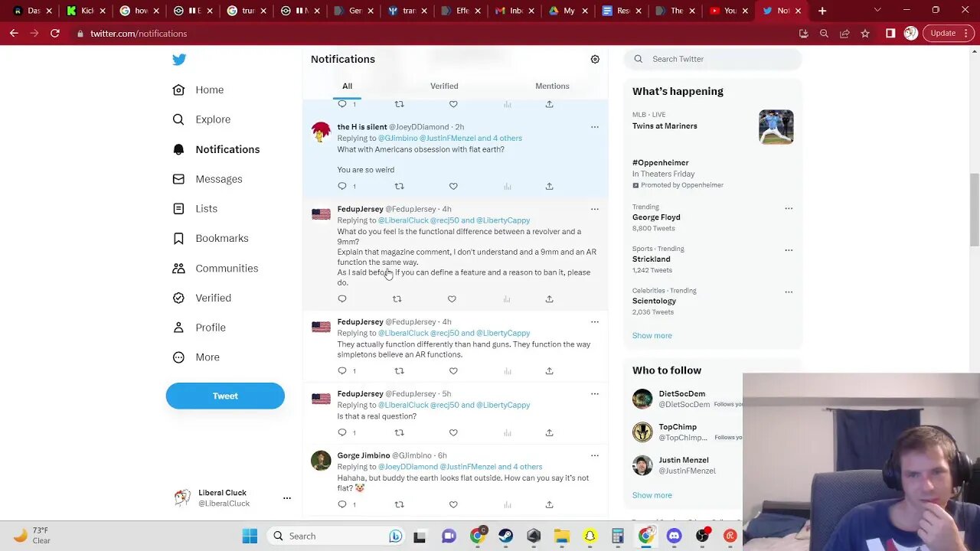Like the 'Is that a real question?' tweet
Viewport: 980px width, 551px height.
453,433
